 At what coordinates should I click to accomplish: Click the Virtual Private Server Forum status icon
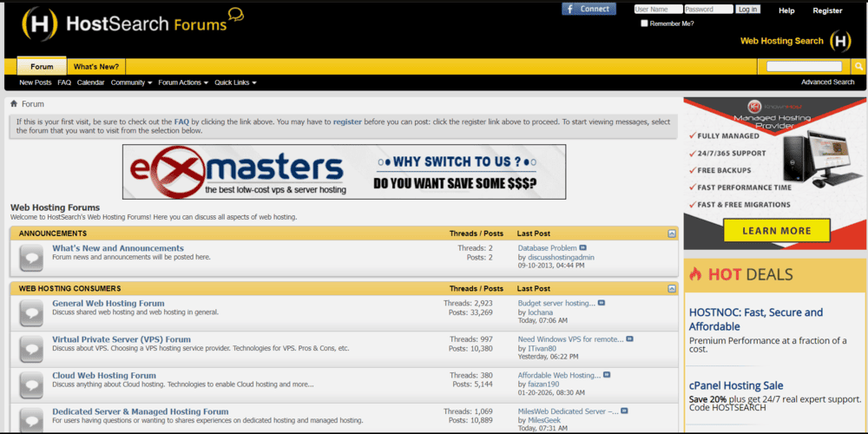(x=31, y=349)
